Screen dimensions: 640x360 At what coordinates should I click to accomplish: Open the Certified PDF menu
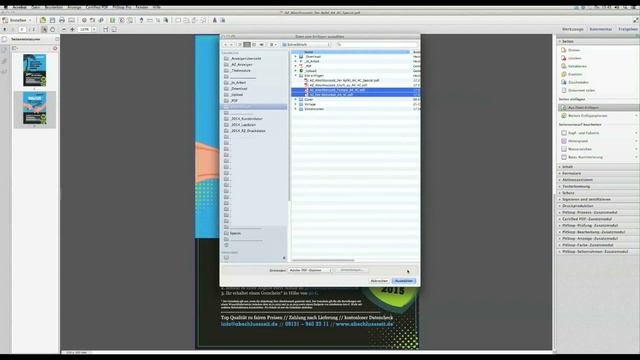coord(96,7)
